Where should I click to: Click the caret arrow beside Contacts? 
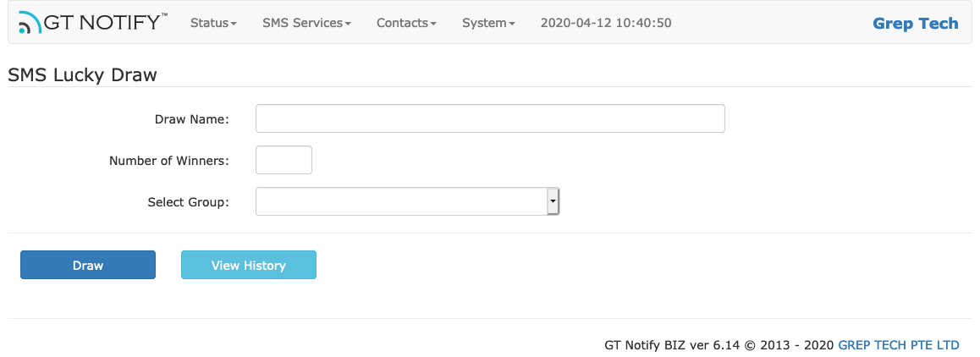click(x=433, y=24)
